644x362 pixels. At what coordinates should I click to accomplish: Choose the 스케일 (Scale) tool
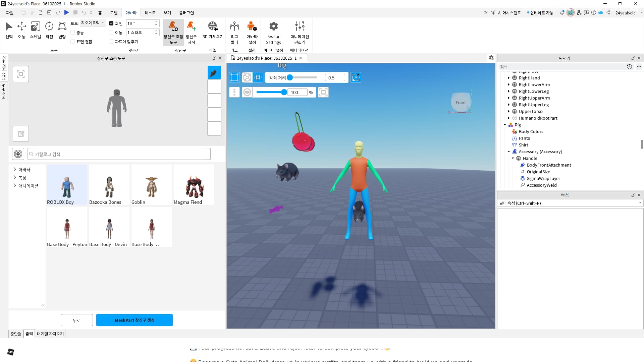(35, 29)
